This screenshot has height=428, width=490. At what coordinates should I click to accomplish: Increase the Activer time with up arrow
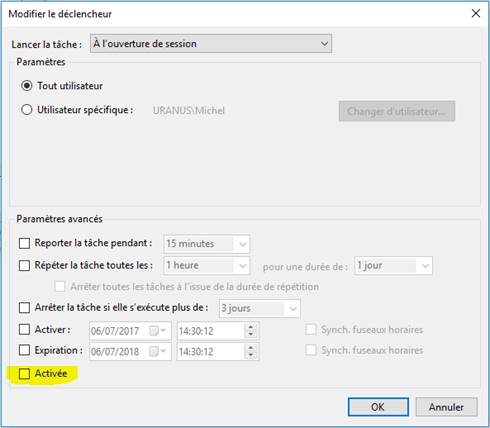click(251, 327)
